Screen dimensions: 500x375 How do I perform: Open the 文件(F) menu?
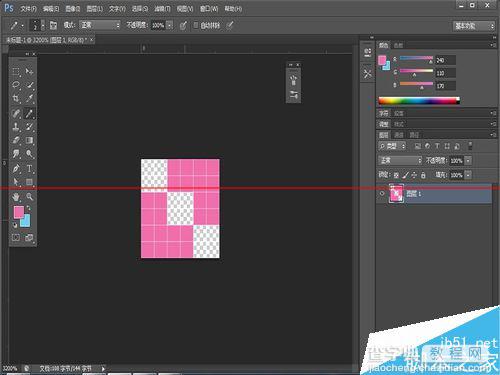(28, 9)
